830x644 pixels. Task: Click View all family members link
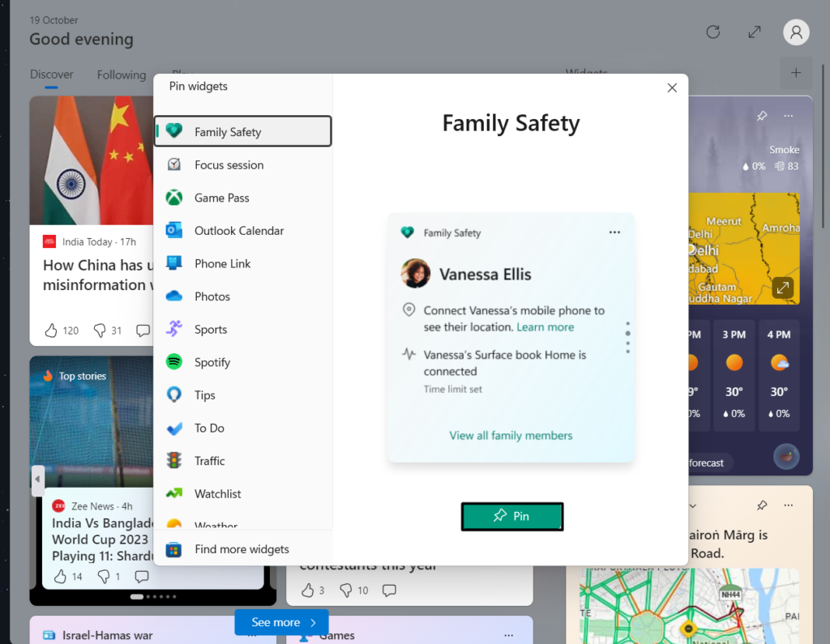tap(511, 436)
